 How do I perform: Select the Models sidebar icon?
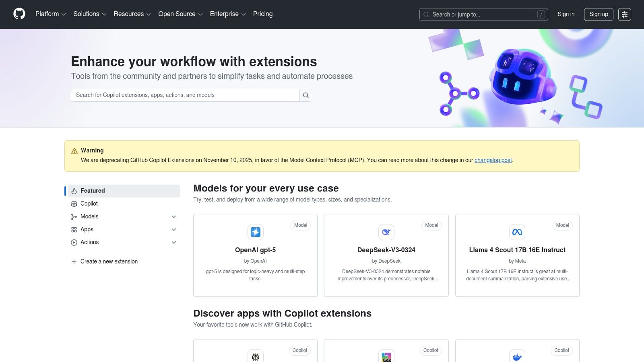74,216
